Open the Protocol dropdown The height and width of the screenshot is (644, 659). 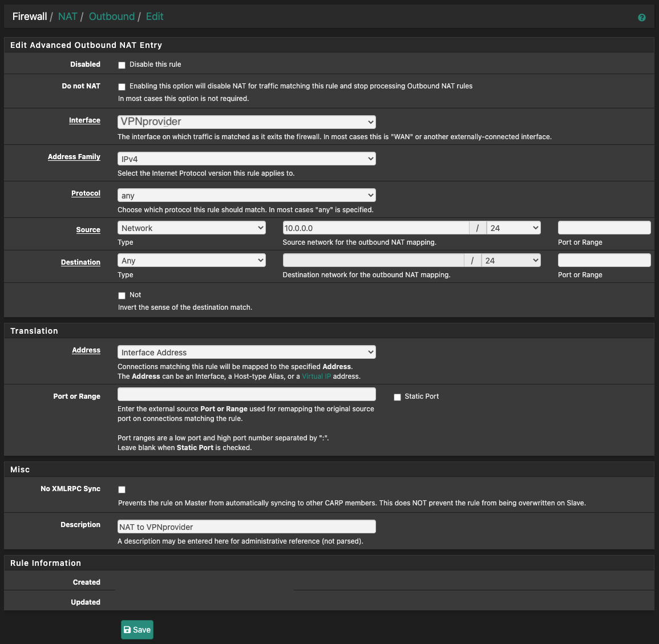246,196
